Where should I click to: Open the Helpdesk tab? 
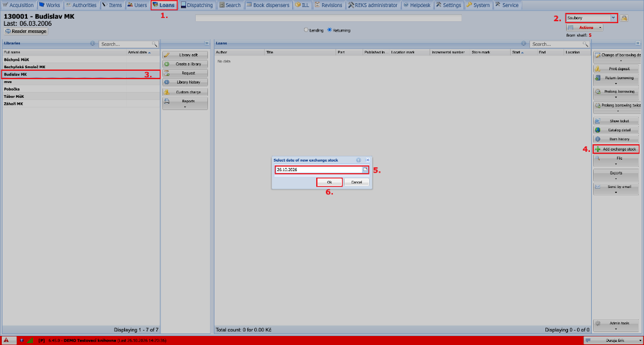[417, 5]
